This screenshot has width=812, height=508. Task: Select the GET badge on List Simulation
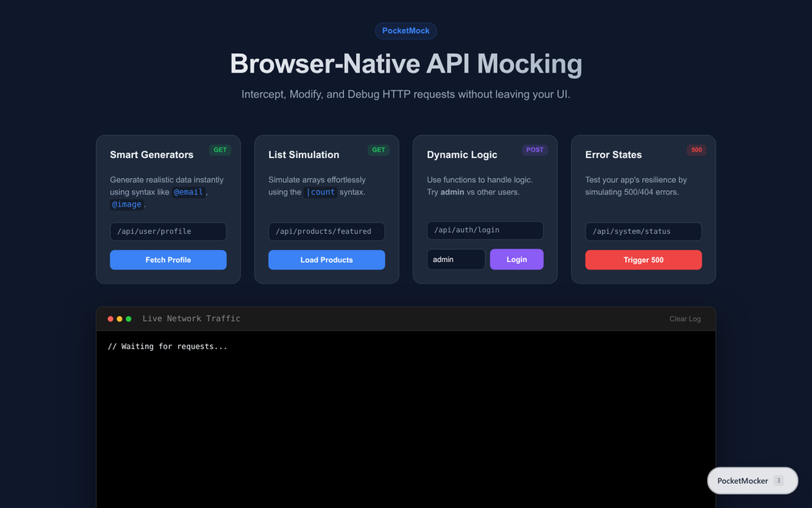(x=379, y=149)
